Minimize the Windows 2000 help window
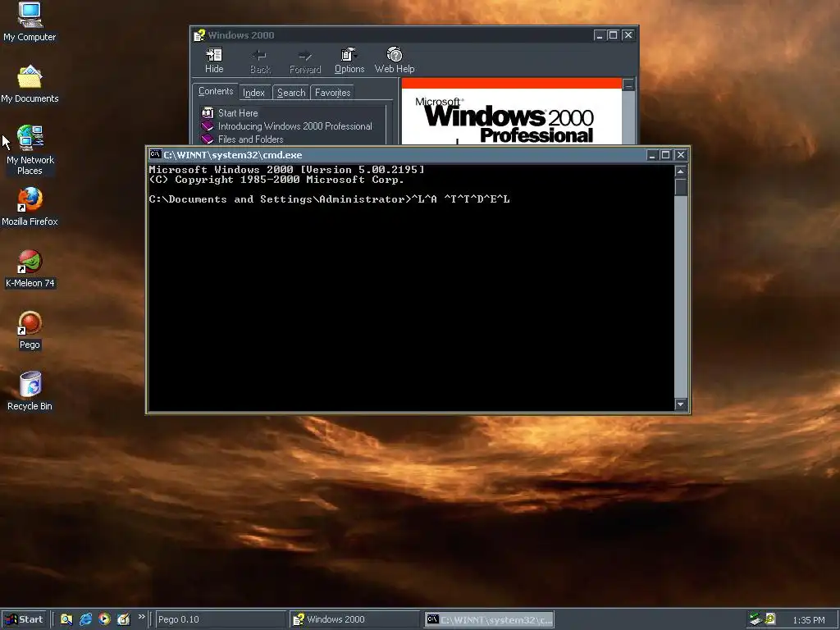The height and width of the screenshot is (630, 840). pyautogui.click(x=600, y=35)
